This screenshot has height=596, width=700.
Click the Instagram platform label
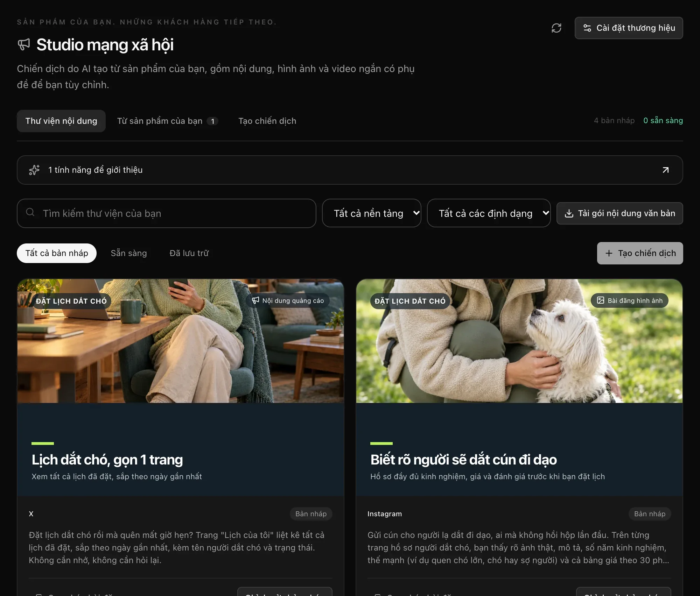coord(385,514)
